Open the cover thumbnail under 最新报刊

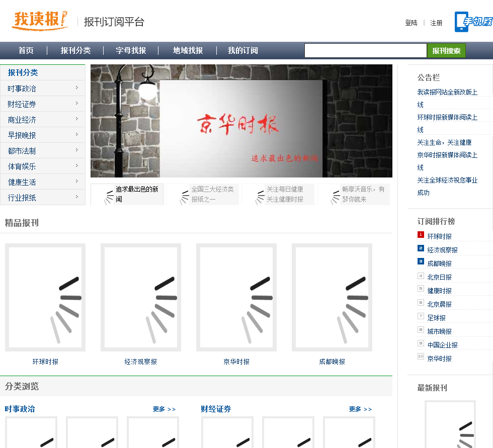click(x=450, y=424)
